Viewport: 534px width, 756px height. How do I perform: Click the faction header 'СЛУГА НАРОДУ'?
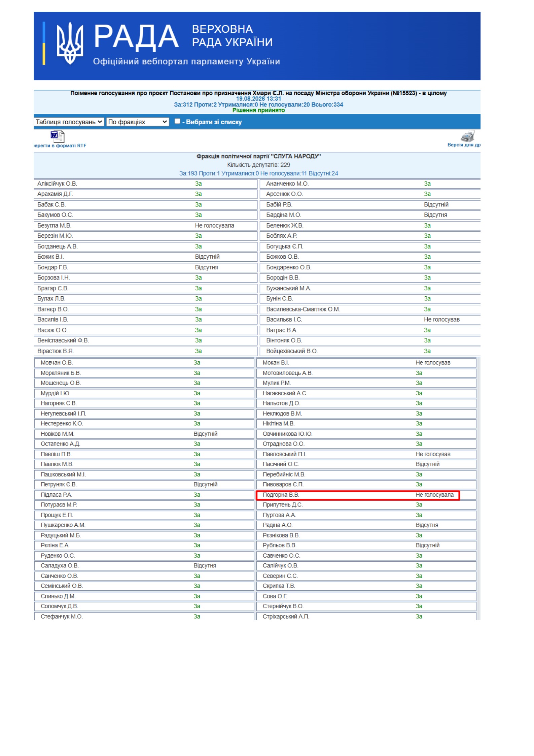(x=258, y=156)
